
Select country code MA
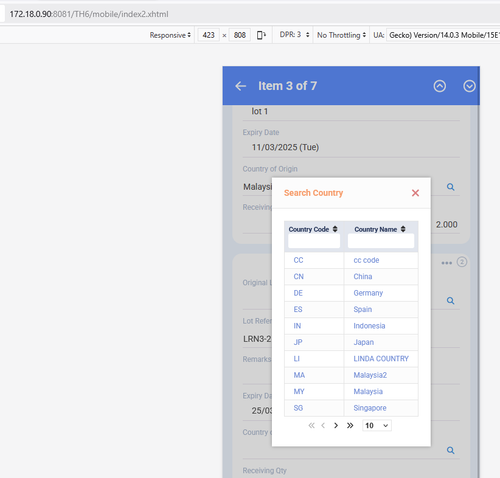(299, 375)
